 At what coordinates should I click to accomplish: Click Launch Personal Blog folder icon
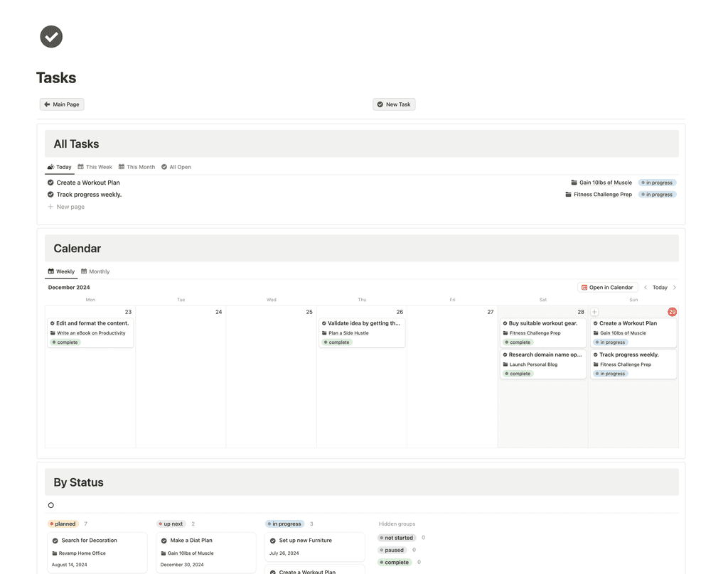(505, 364)
